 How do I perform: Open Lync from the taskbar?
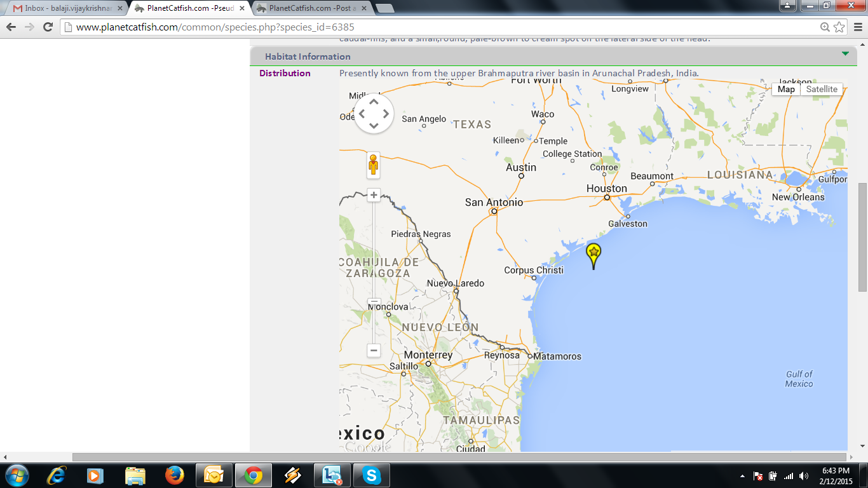point(332,475)
